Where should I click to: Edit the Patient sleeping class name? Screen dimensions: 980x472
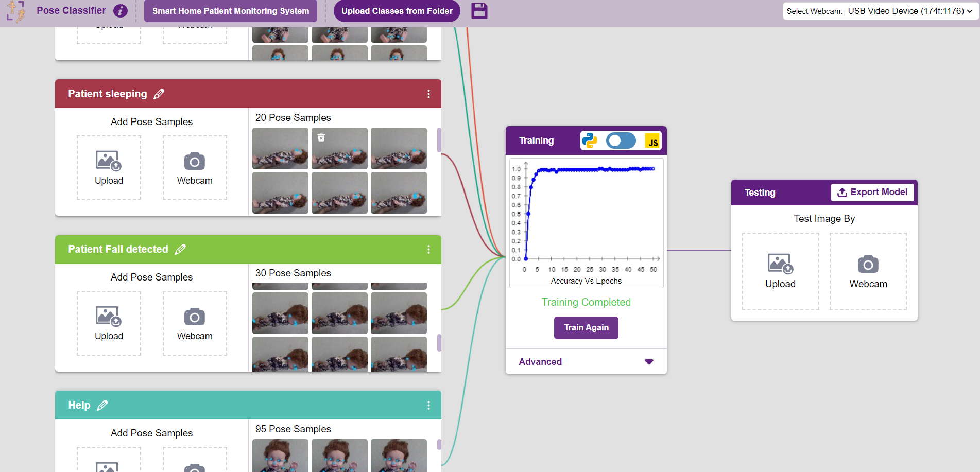tap(159, 94)
